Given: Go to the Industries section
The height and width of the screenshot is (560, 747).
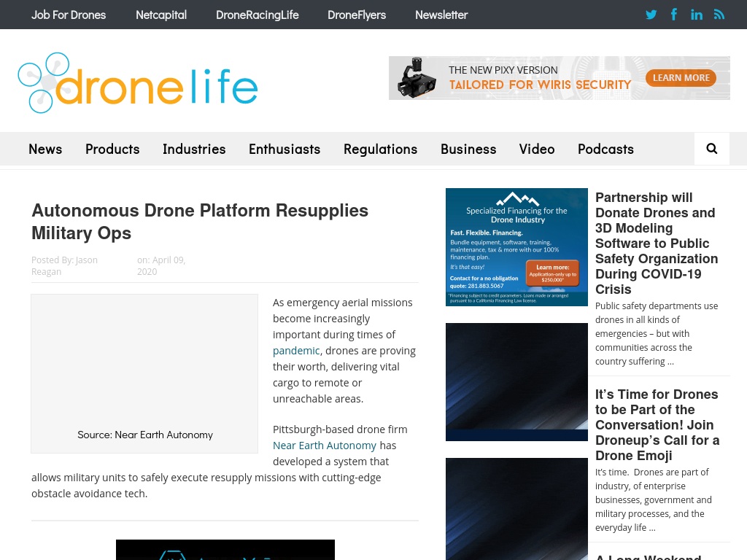Looking at the screenshot, I should (x=194, y=149).
